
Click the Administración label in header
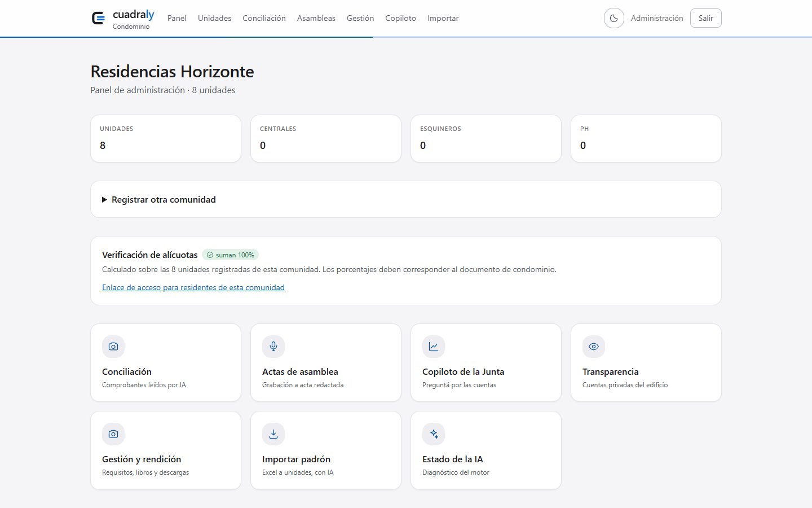657,19
